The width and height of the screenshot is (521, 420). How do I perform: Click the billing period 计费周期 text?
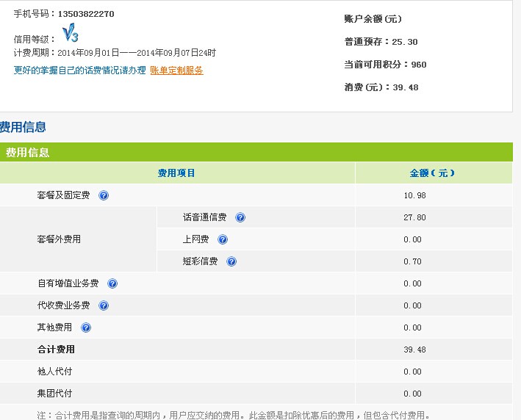(x=115, y=53)
